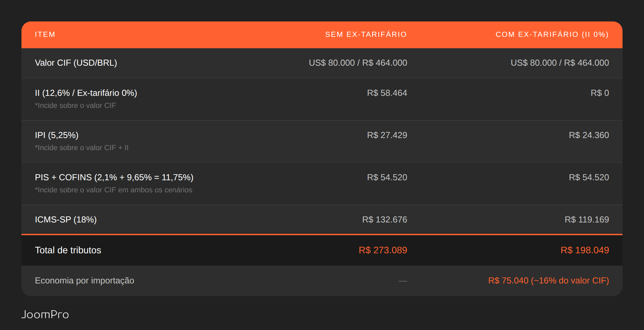This screenshot has width=644, height=330.
Task: Click the R$ 198.049 total value
Action: (x=585, y=250)
